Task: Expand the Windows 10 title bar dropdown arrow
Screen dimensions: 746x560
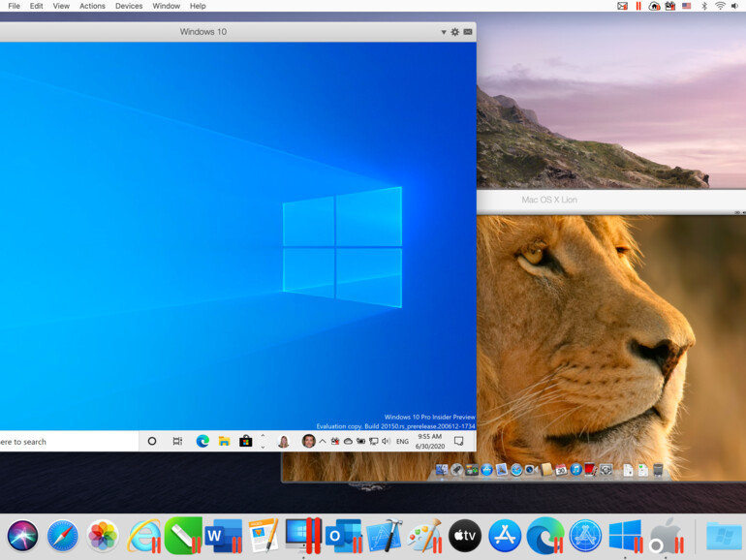Action: coord(444,32)
